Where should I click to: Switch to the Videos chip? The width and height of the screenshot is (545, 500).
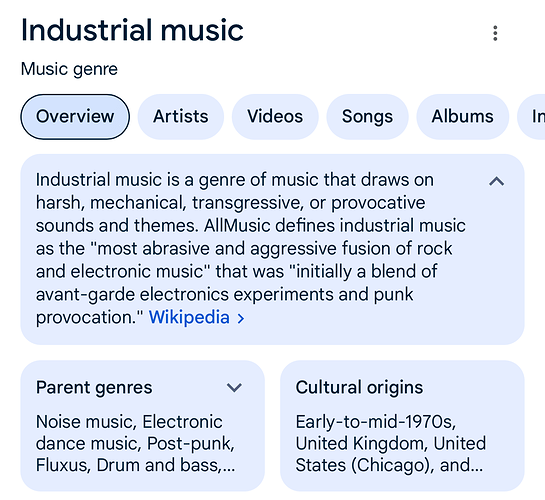click(x=275, y=116)
